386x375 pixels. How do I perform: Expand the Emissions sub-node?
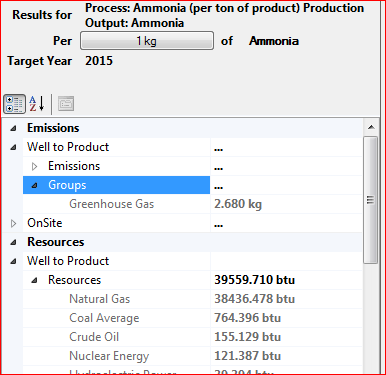click(34, 166)
